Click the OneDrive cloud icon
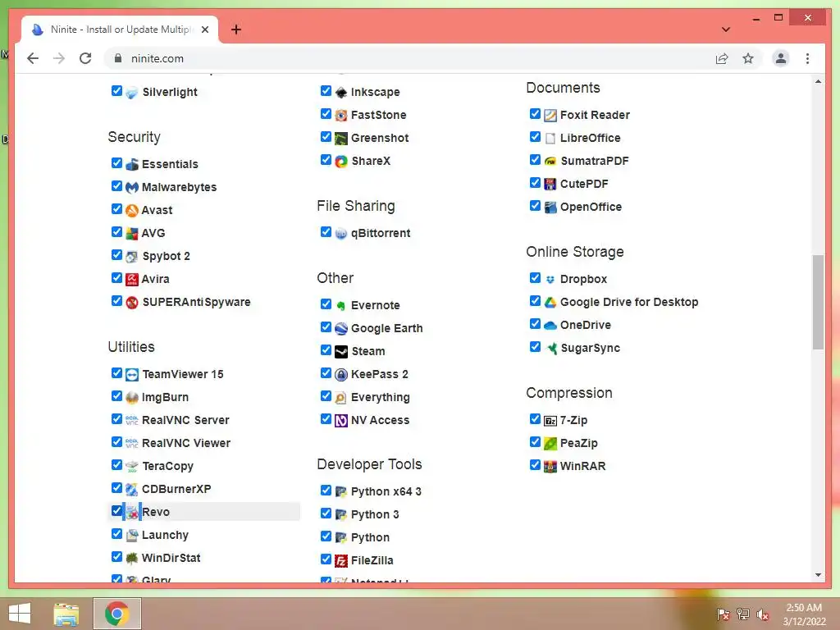 pyautogui.click(x=550, y=325)
